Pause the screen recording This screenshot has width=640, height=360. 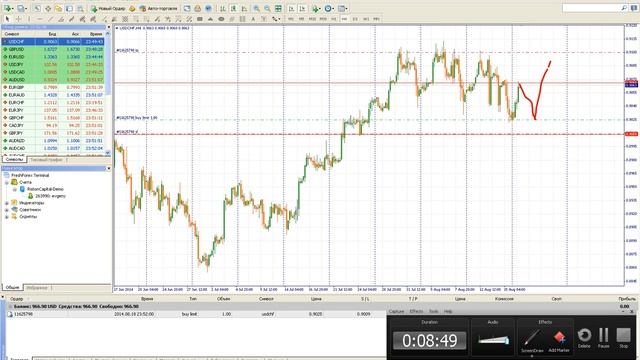(x=604, y=338)
